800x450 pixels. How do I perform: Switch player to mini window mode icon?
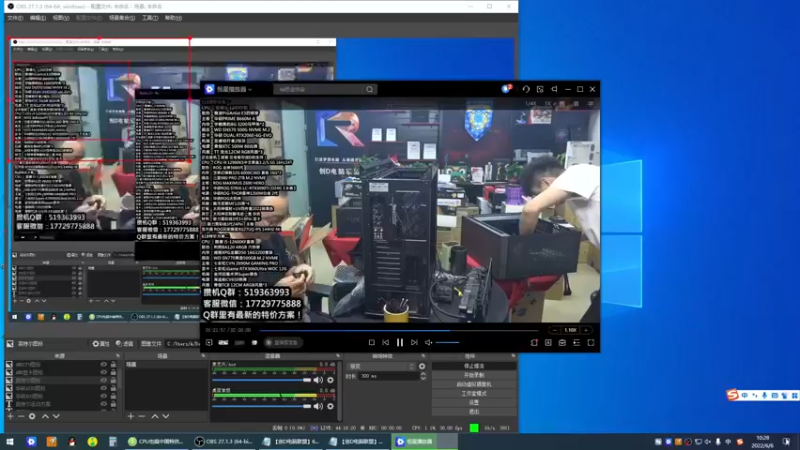(x=540, y=89)
